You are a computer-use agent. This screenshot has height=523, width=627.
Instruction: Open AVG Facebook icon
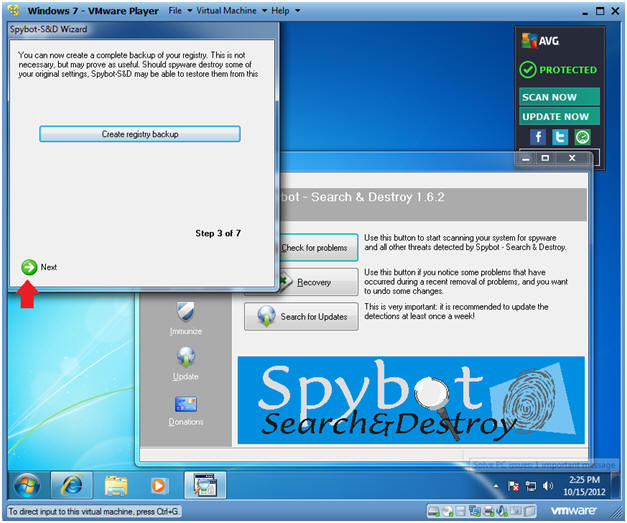(538, 137)
